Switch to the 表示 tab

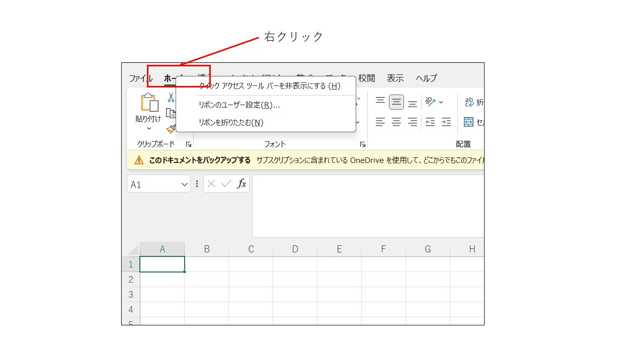[x=395, y=78]
